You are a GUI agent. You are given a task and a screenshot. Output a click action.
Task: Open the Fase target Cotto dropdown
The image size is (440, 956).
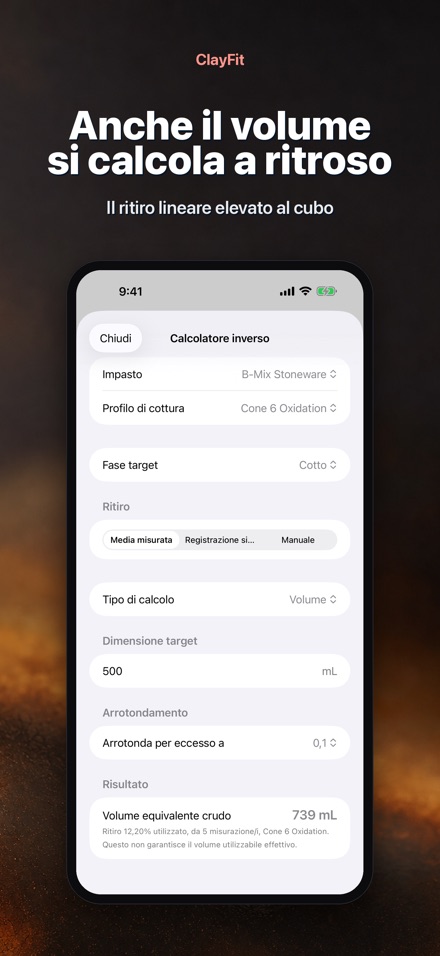pyautogui.click(x=219, y=465)
